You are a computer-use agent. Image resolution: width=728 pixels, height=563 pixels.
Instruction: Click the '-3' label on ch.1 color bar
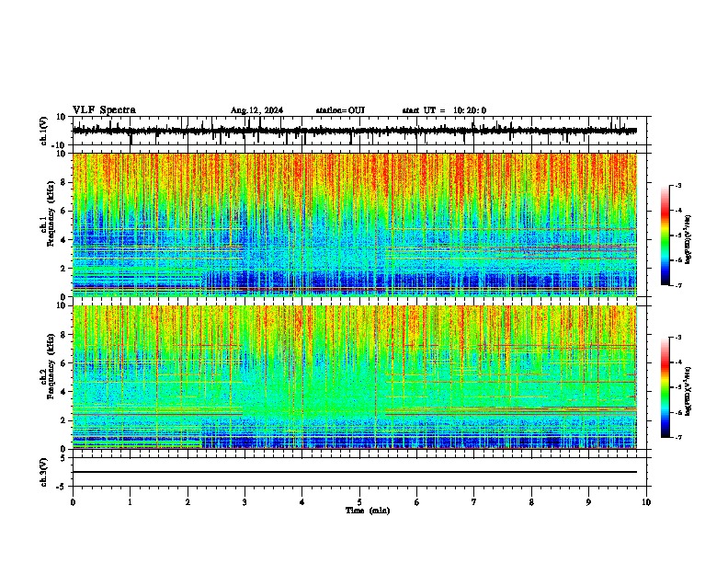click(x=678, y=185)
